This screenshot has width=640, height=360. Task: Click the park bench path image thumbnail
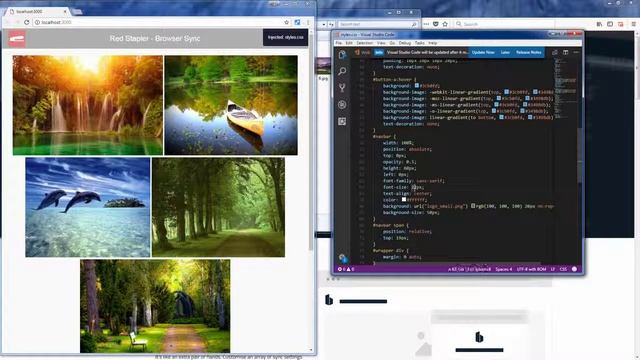click(155, 306)
